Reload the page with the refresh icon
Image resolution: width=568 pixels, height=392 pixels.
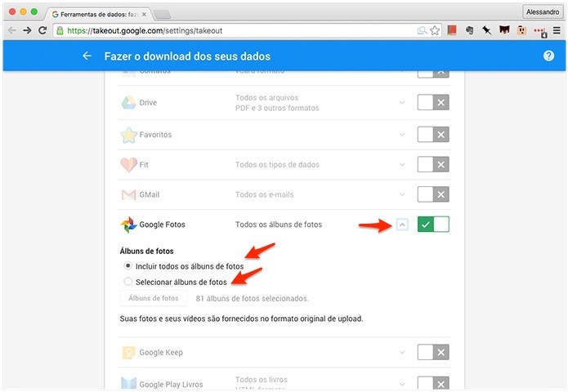pos(42,30)
